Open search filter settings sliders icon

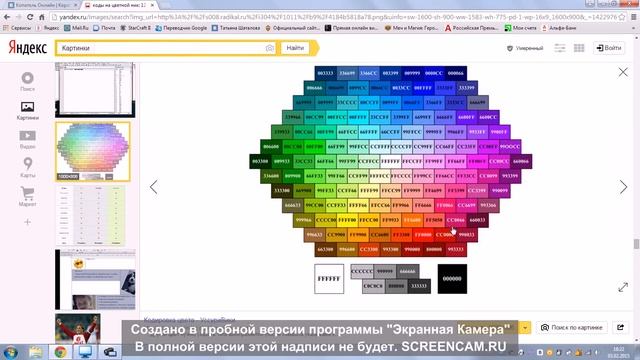click(560, 48)
